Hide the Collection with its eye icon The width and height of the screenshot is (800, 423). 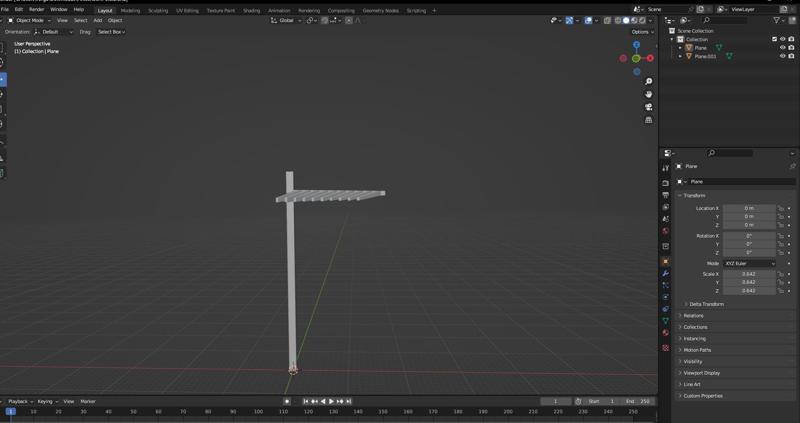pyautogui.click(x=783, y=39)
